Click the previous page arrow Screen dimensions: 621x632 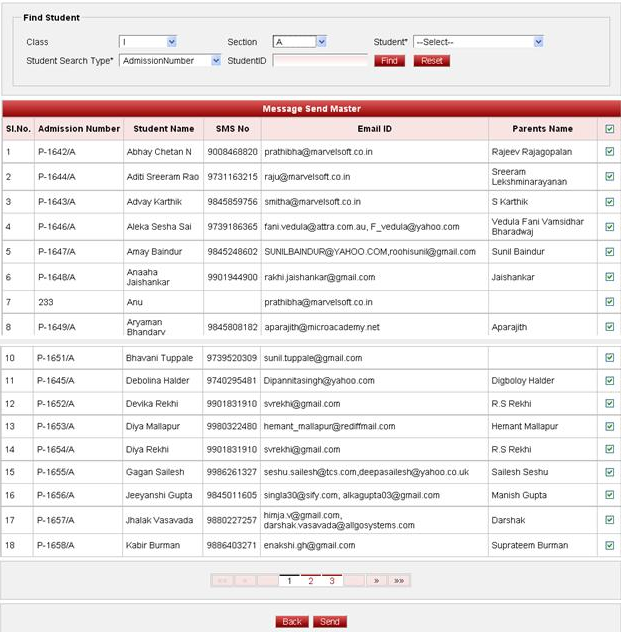pyautogui.click(x=244, y=580)
